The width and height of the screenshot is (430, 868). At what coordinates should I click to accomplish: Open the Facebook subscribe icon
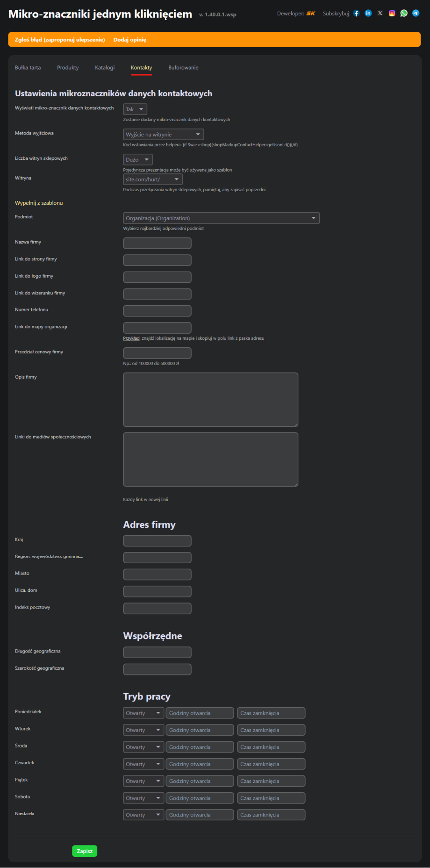pos(356,14)
